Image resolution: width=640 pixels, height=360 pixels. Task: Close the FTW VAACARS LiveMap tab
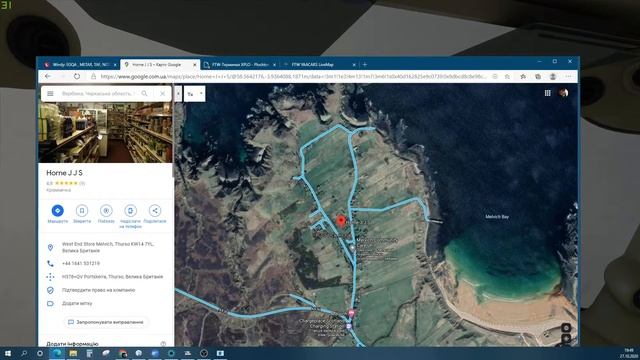tap(354, 64)
